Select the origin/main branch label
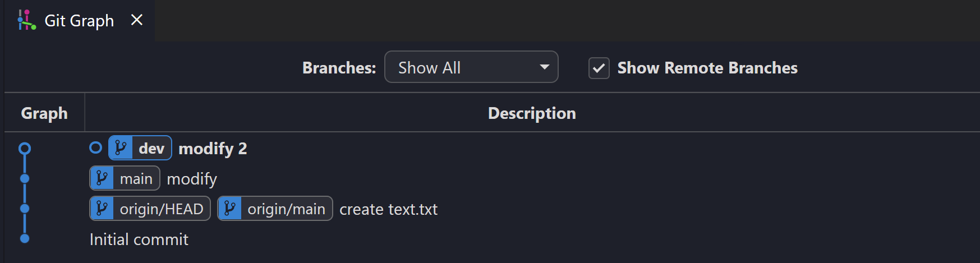The height and width of the screenshot is (263, 980). coord(275,209)
